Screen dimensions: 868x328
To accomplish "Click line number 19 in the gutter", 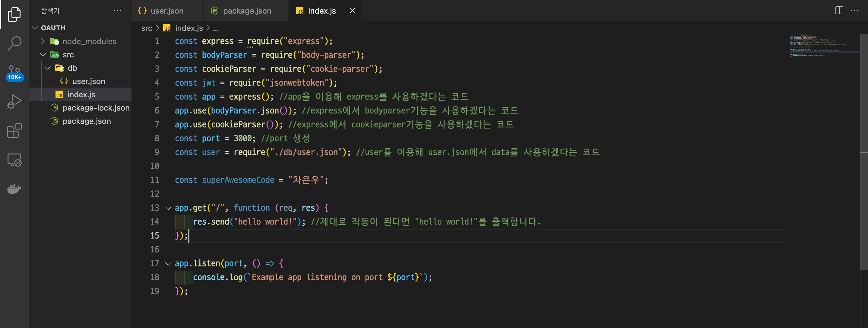I will pos(155,291).
